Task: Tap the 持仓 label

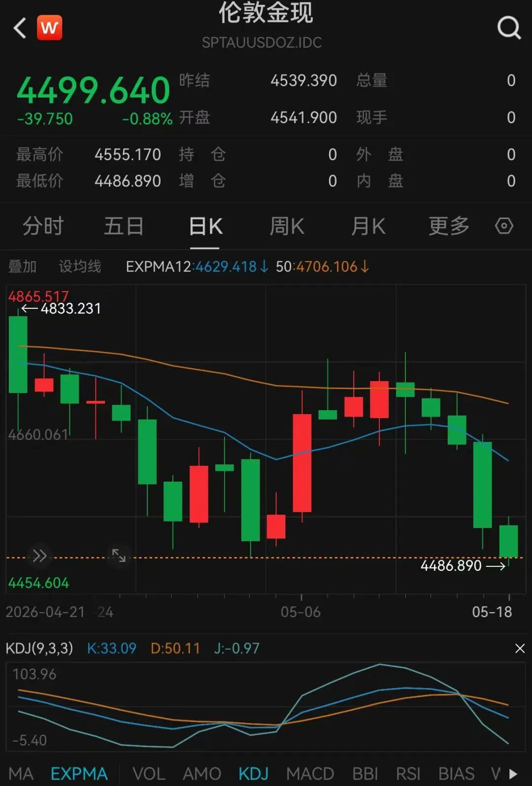Action: click(x=202, y=155)
